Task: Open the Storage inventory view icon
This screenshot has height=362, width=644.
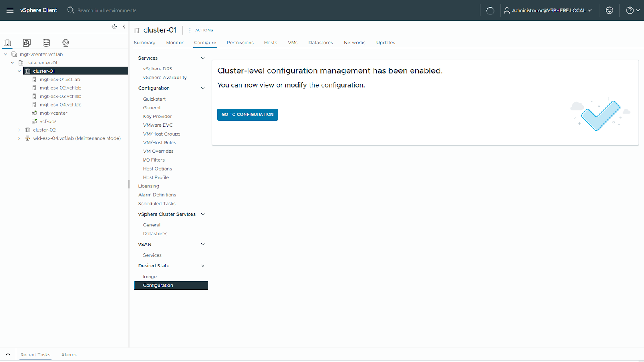Action: point(46,43)
